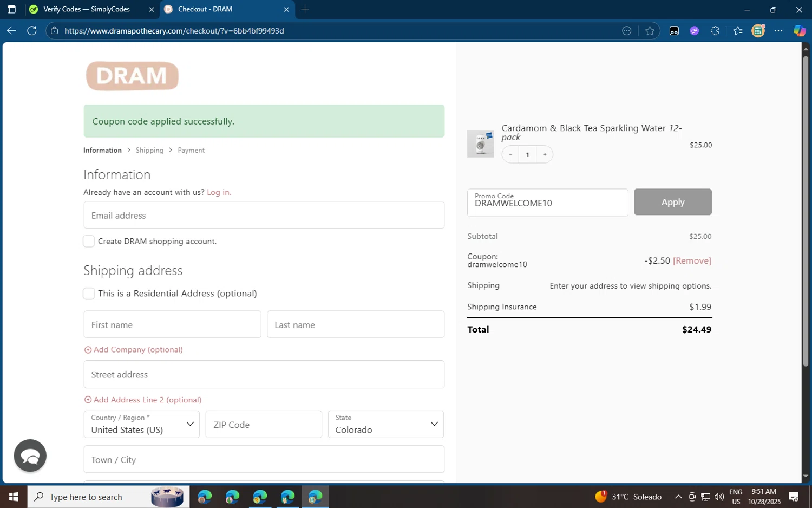
Task: Click the DRAM logo
Action: [x=132, y=76]
